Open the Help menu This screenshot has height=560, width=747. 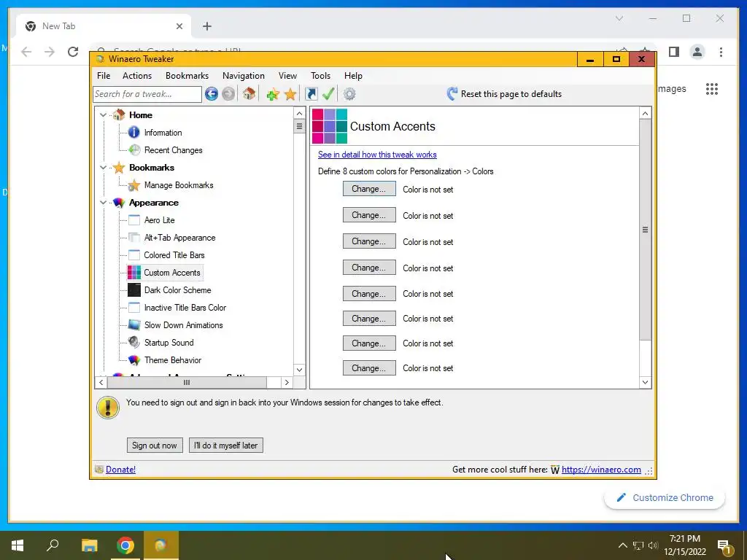pyautogui.click(x=353, y=76)
